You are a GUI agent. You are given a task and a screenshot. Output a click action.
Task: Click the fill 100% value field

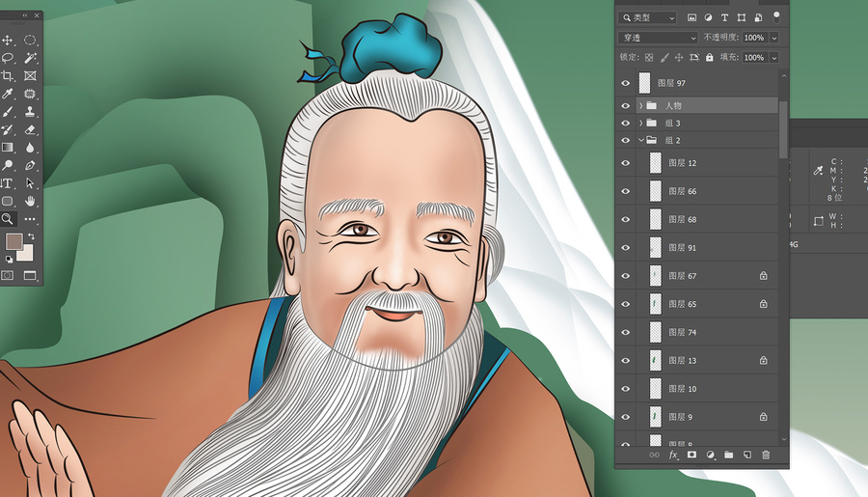click(754, 58)
